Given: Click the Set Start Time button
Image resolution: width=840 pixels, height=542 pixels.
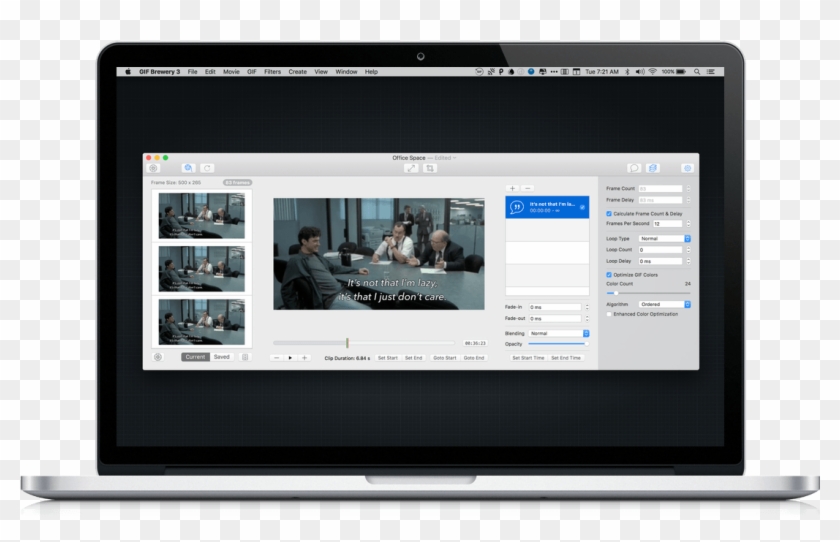Looking at the screenshot, I should (x=528, y=357).
